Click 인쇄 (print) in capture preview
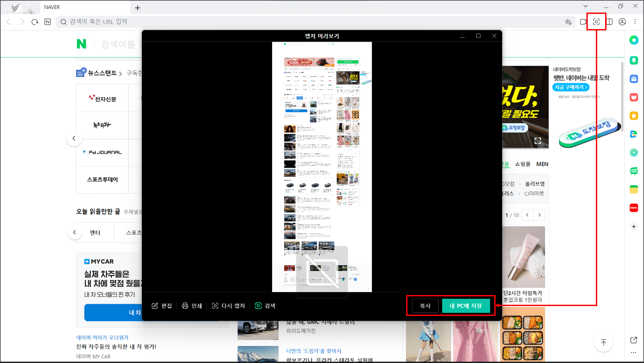 pos(192,306)
